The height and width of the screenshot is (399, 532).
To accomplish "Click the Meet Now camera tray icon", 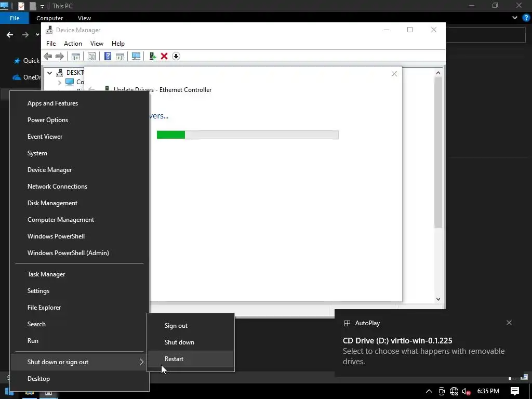I will pos(442,391).
